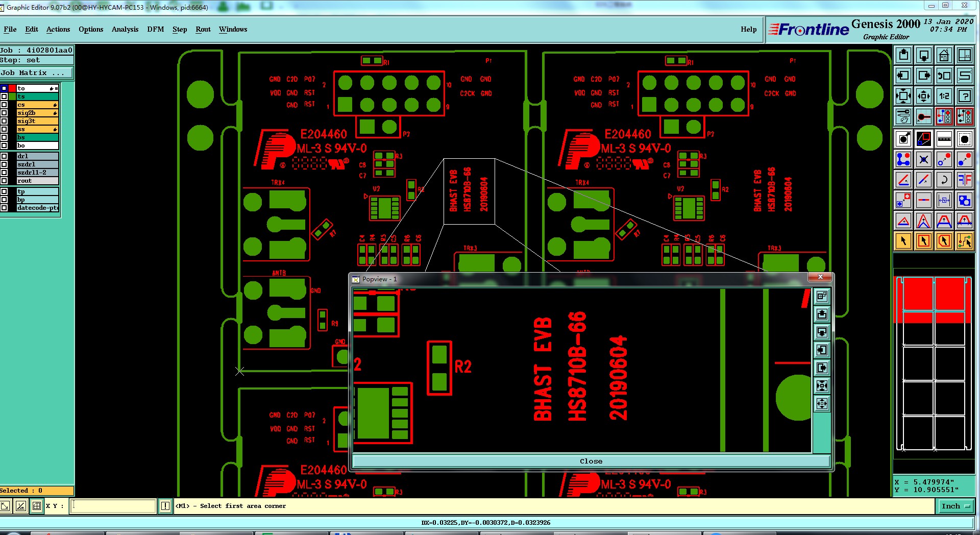
Task: Open the Rout menu
Action: (x=203, y=29)
